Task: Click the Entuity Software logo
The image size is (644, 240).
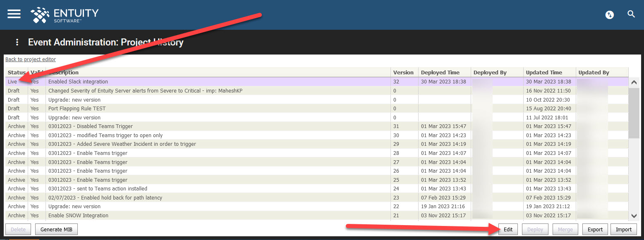Action: click(x=65, y=15)
